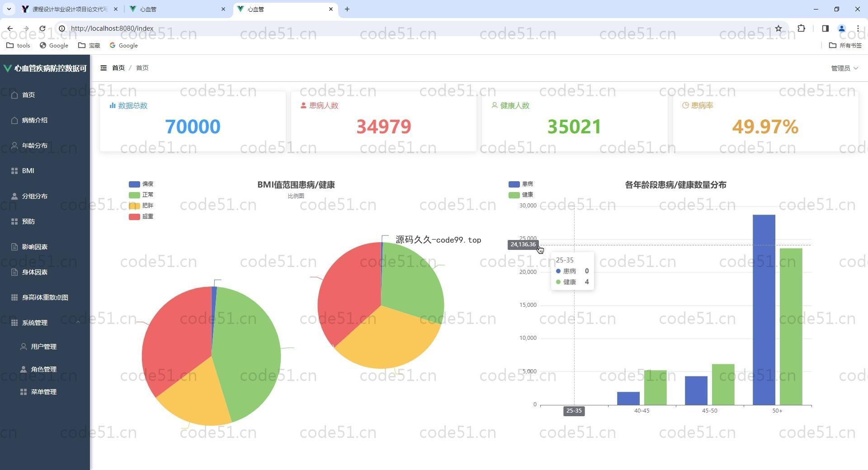Click the document icon beside 影响因素
The width and height of the screenshot is (868, 470).
(14, 247)
